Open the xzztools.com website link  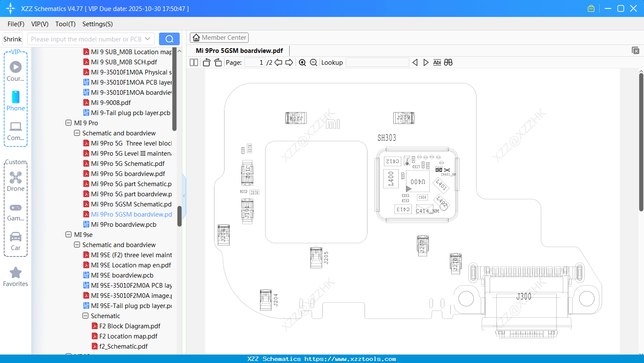click(x=350, y=359)
